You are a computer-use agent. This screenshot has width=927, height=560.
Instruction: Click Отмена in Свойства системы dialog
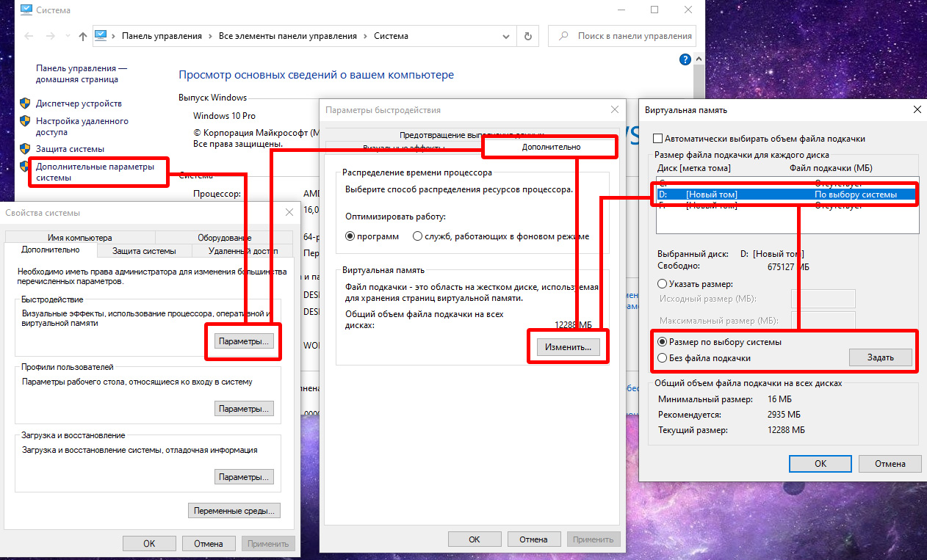pos(208,544)
